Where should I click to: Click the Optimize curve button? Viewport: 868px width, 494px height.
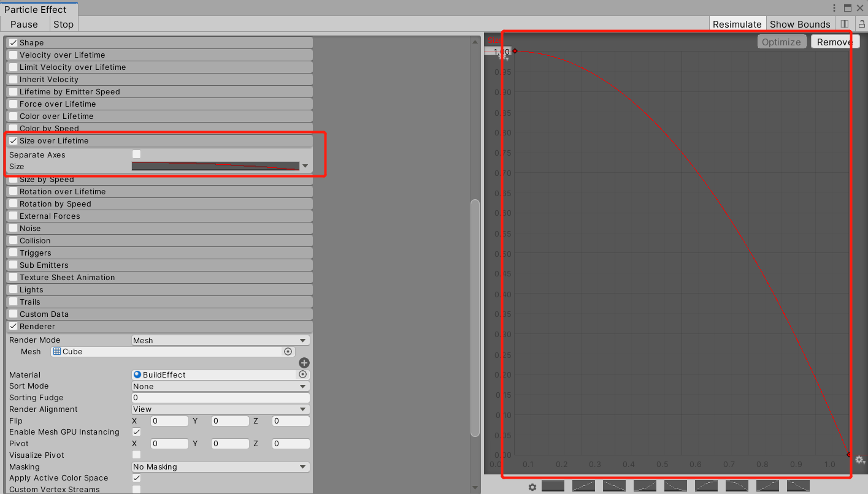(x=782, y=42)
